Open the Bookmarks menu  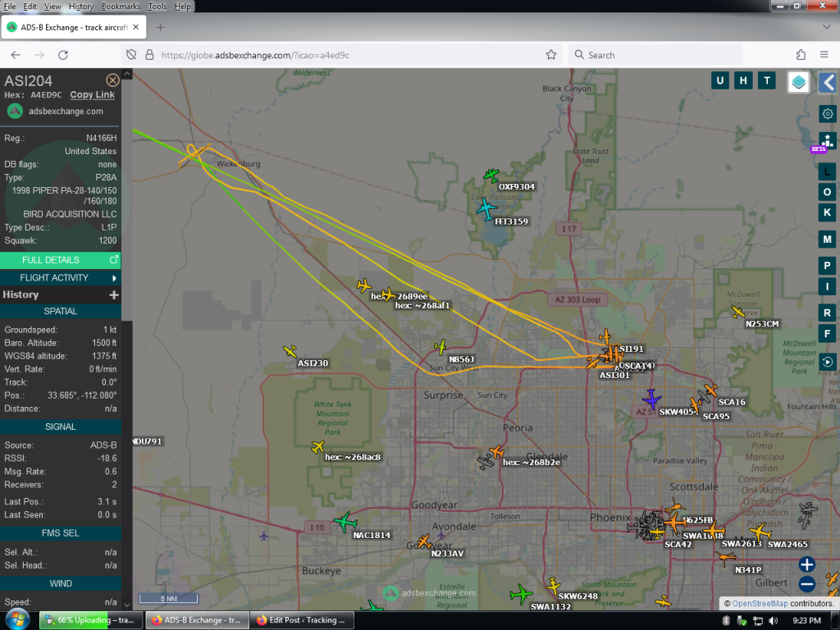point(121,7)
